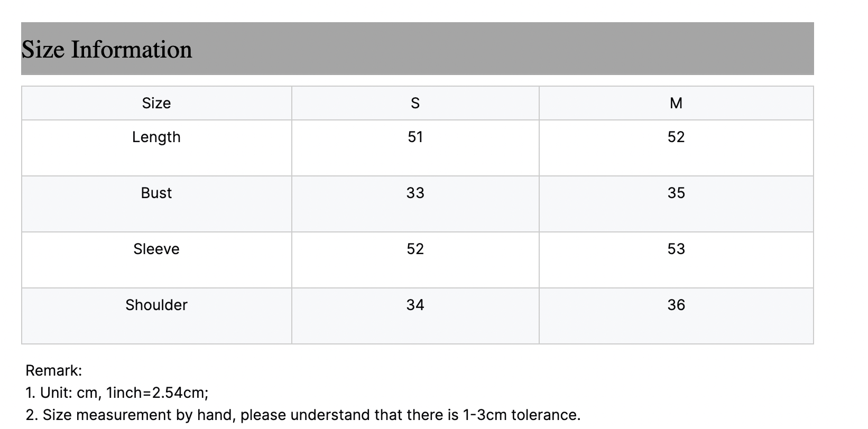The image size is (868, 429).
Task: Select the Size column header cell
Action: tap(156, 103)
